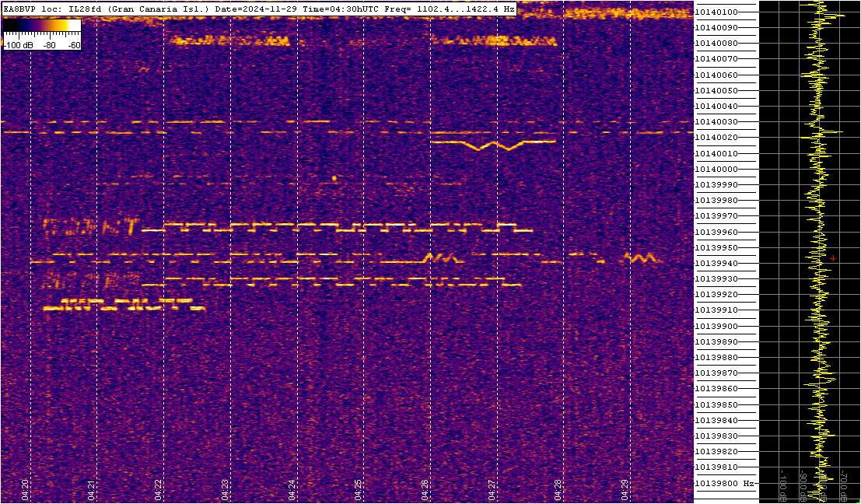Select the Freq= 1102.4...1422.4 Hz header text
Image resolution: width=861 pixels, height=504 pixels.
click(450, 9)
